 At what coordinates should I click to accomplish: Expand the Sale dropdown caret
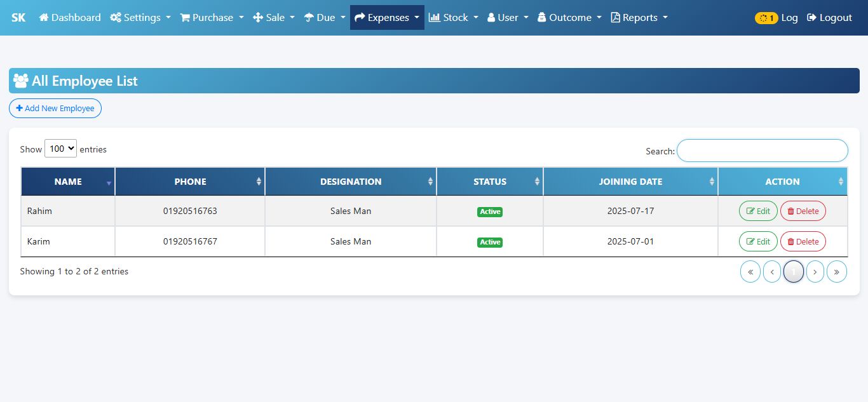click(292, 18)
